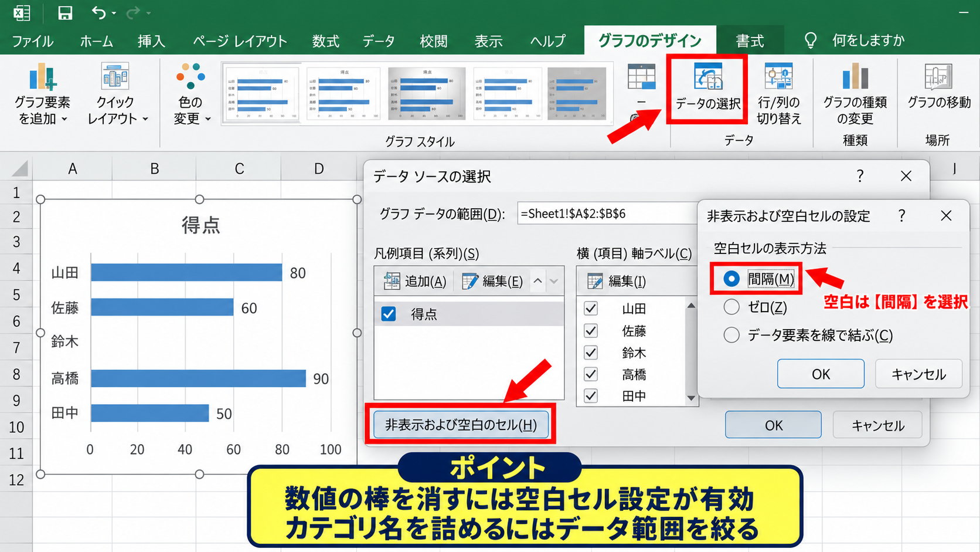
Task: Open the 数式 tab
Action: coord(325,40)
